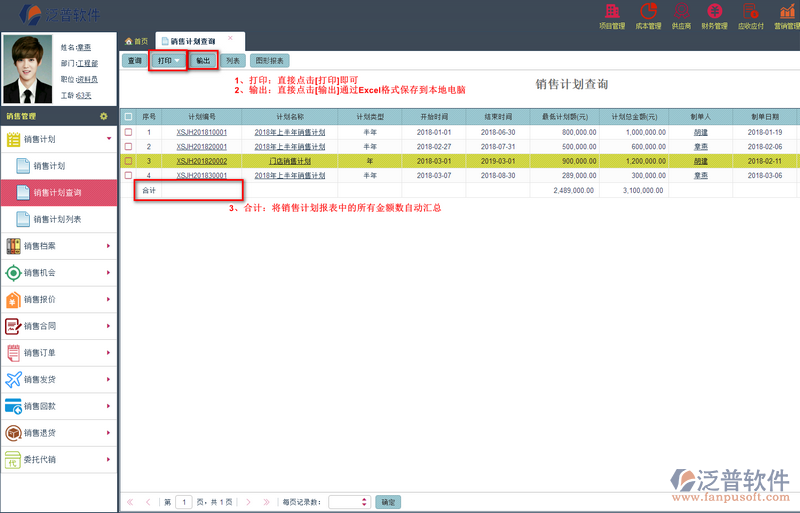Jump to last page double-arrow
Screen dimensions: 800x513
pyautogui.click(x=265, y=501)
